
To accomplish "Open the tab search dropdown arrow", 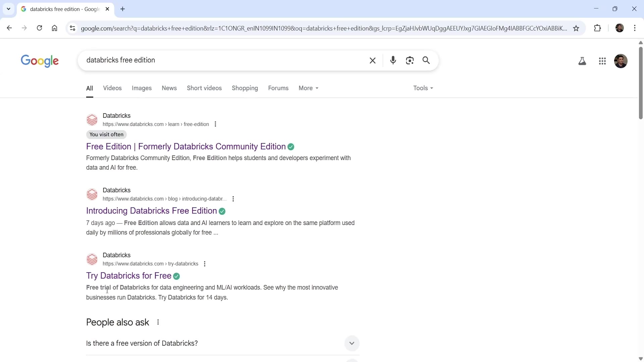I will pyautogui.click(x=8, y=9).
